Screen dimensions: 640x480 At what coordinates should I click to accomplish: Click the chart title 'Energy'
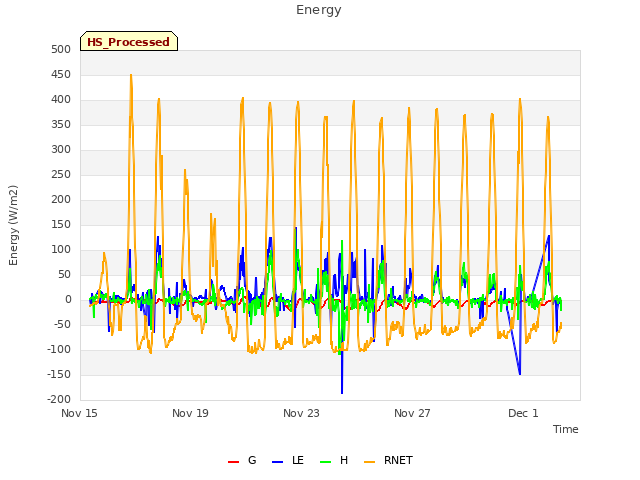[x=319, y=10]
